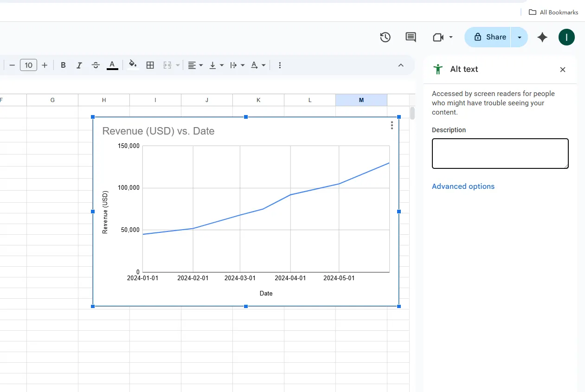
Task: Click the toolbar more options dots
Action: (280, 65)
